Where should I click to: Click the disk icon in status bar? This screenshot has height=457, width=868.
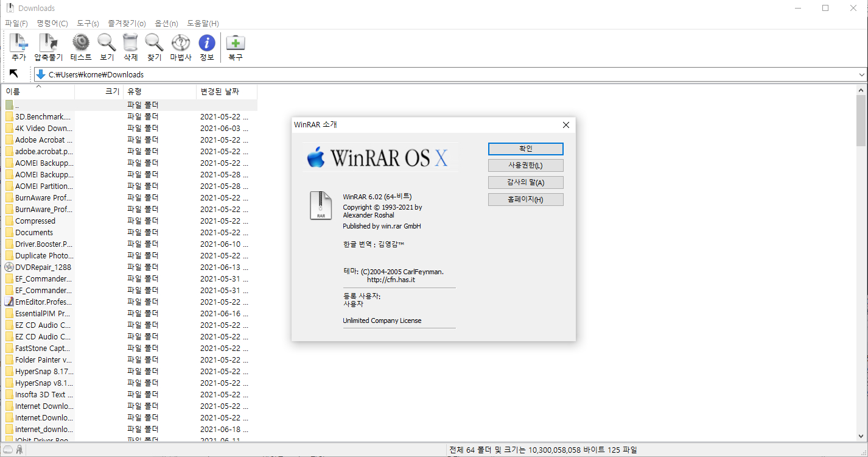coord(9,450)
